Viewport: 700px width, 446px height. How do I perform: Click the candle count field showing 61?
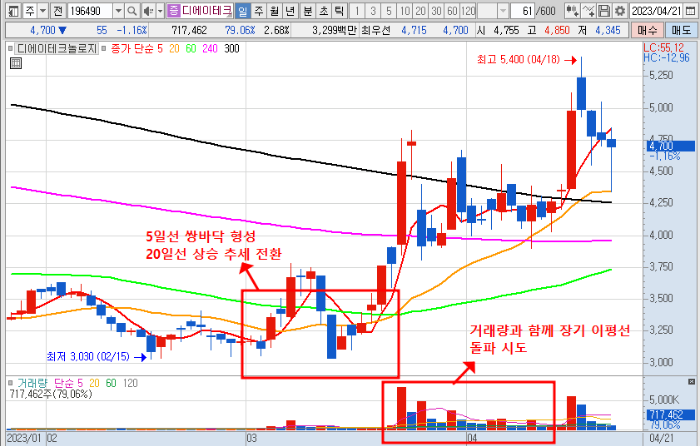(x=523, y=11)
